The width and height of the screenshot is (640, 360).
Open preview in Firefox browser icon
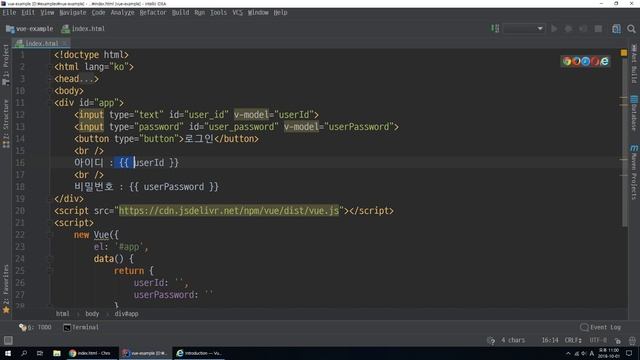pyautogui.click(x=576, y=61)
